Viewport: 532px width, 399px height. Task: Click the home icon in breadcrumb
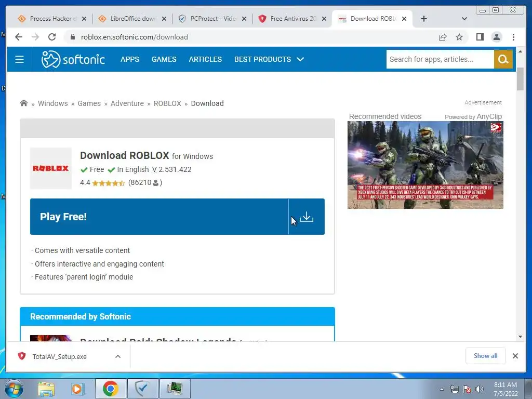coord(24,103)
